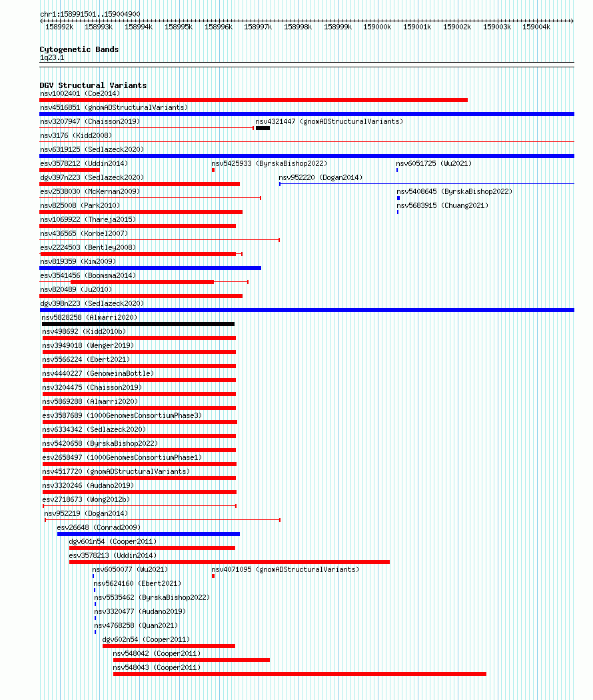The image size is (593, 700).
Task: Click the DGV Structural Variants track title
Action: coord(93,85)
